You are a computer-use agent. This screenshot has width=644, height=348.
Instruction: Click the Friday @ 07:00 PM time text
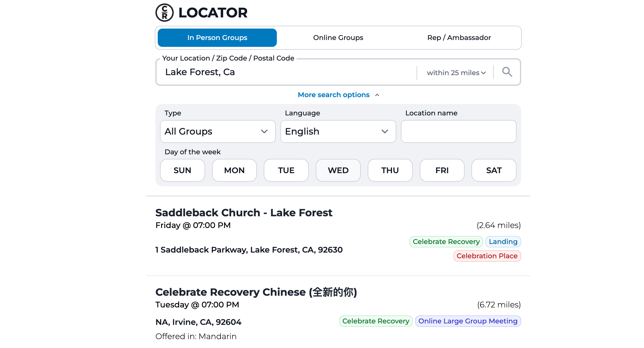(x=193, y=225)
